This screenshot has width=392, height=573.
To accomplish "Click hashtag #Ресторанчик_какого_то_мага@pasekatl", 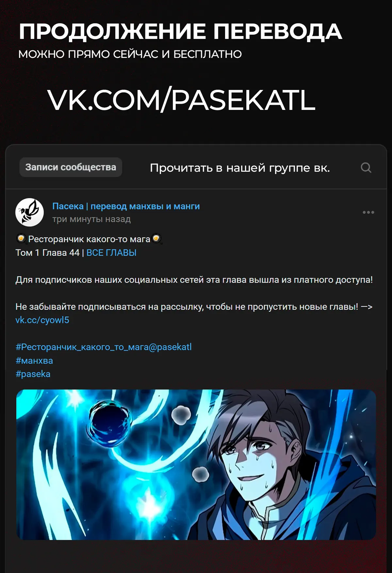I will (104, 347).
